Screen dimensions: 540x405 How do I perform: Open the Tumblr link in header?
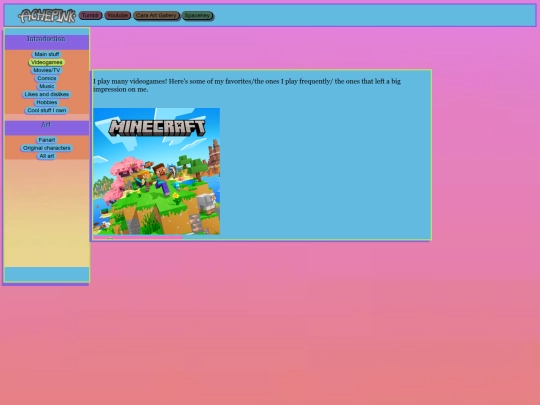(x=90, y=15)
